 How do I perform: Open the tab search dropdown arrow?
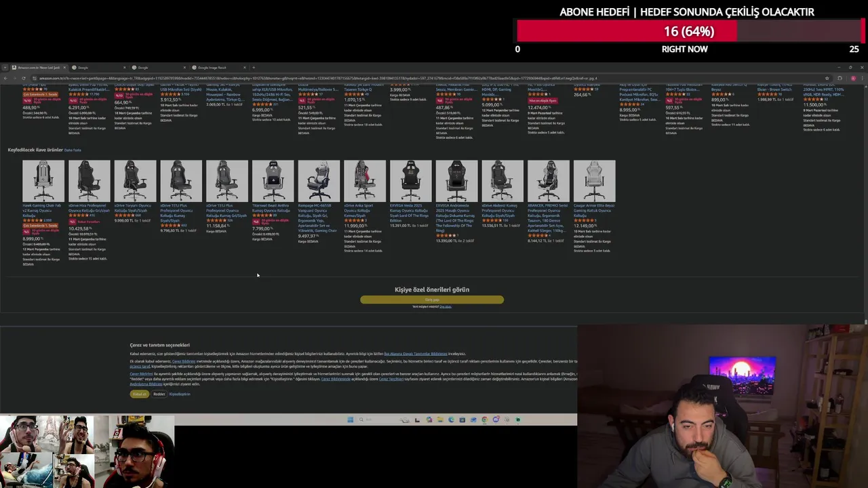click(5, 68)
